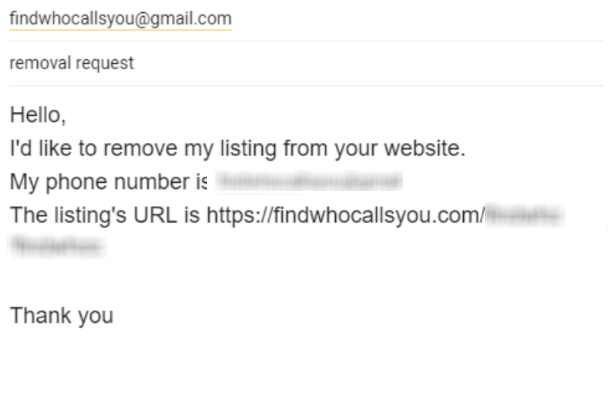Screen dimensions: 608x407
Task: Select the word "number" in the message
Action: point(159,184)
